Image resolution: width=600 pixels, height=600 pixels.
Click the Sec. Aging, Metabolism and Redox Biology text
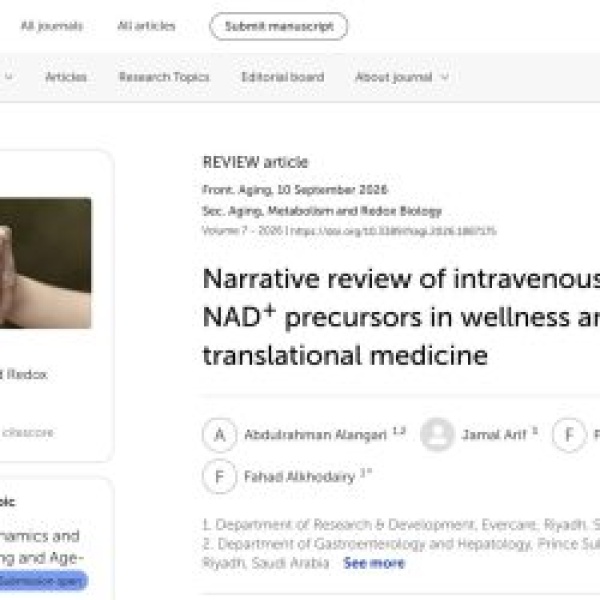(322, 211)
